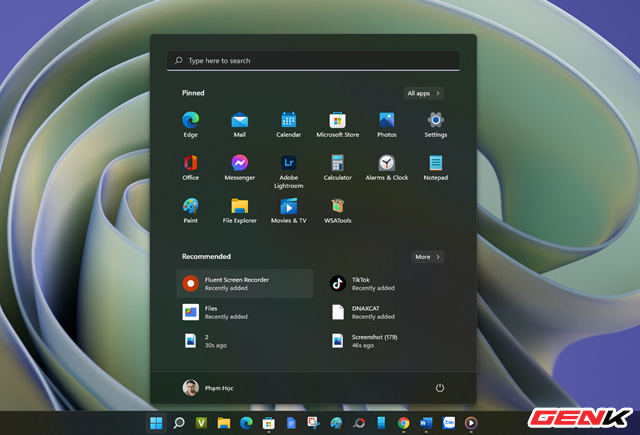Open File Explorer on the taskbar
Image resolution: width=640 pixels, height=435 pixels.
point(224,423)
